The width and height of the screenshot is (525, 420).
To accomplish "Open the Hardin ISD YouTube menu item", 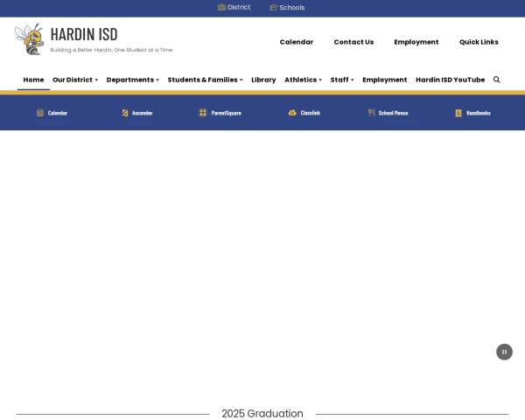I will click(x=451, y=80).
